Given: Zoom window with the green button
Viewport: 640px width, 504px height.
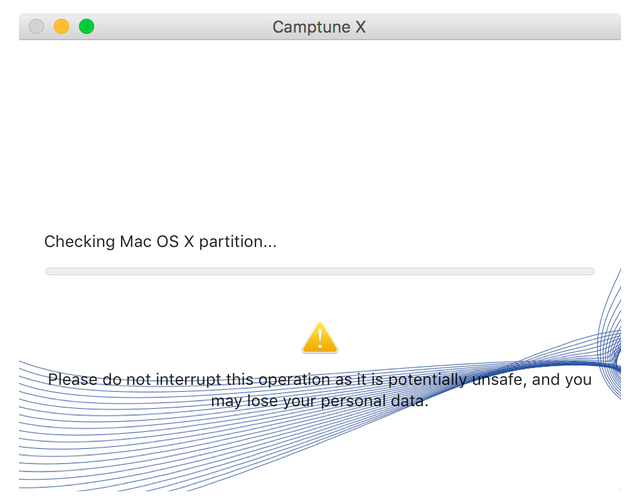Looking at the screenshot, I should [86, 27].
